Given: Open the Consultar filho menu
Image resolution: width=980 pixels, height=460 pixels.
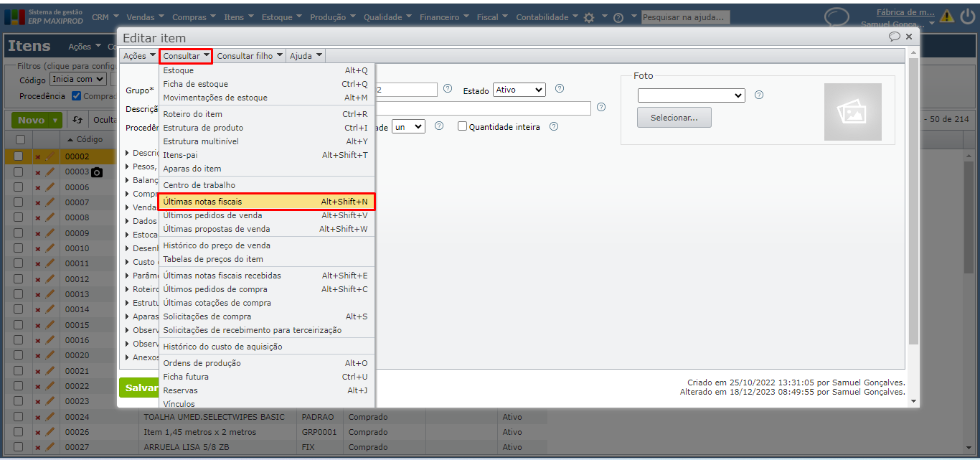Looking at the screenshot, I should [249, 55].
